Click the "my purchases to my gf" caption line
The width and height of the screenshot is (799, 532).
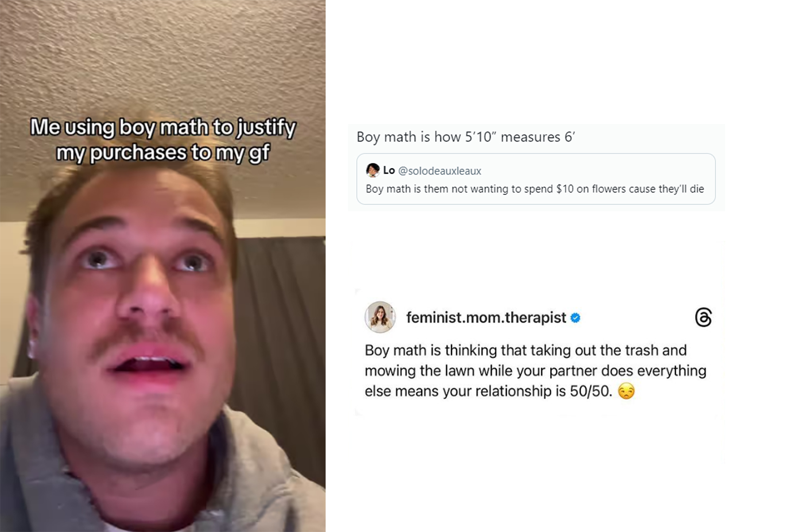[x=163, y=153]
